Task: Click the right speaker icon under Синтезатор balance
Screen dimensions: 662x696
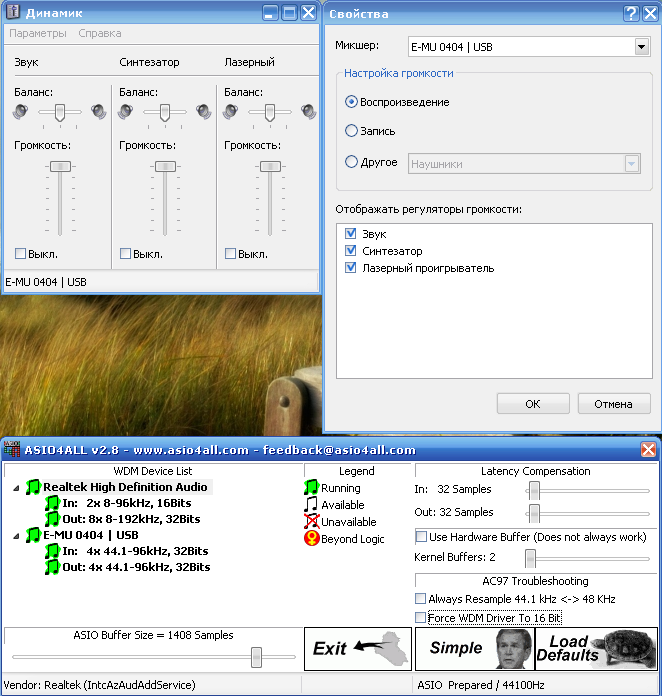Action: tap(203, 111)
